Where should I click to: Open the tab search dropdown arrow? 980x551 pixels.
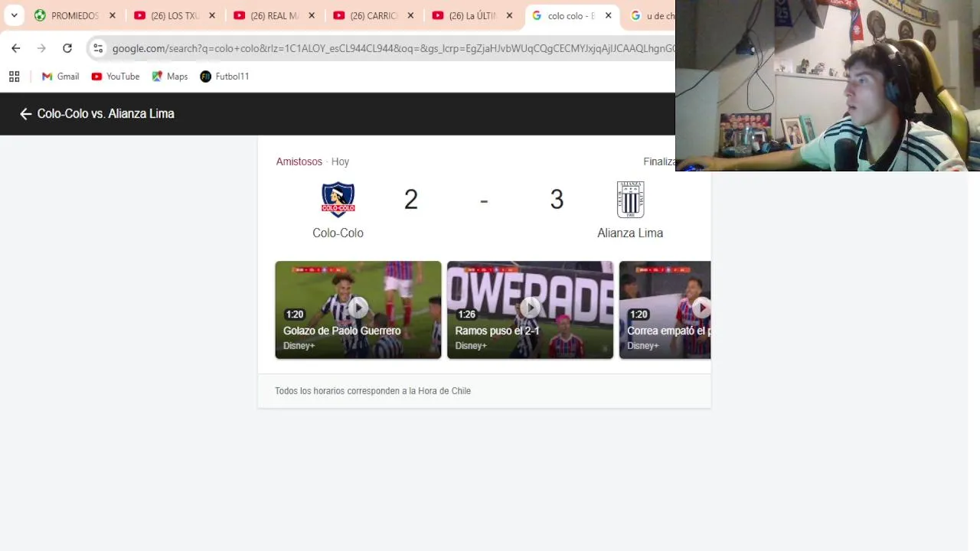(14, 15)
